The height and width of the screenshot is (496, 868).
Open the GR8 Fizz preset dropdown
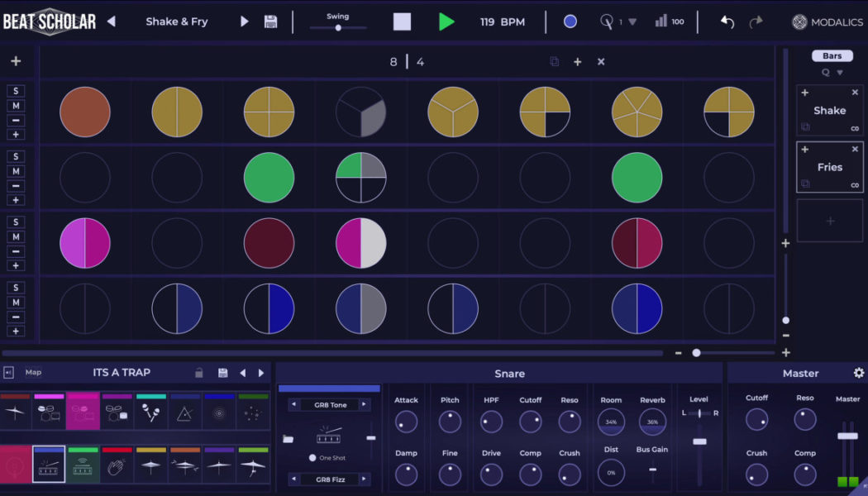click(x=331, y=479)
